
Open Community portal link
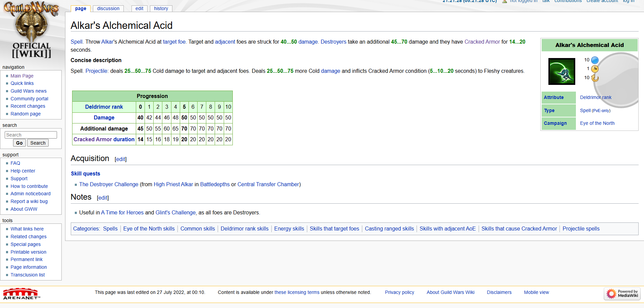coord(30,99)
